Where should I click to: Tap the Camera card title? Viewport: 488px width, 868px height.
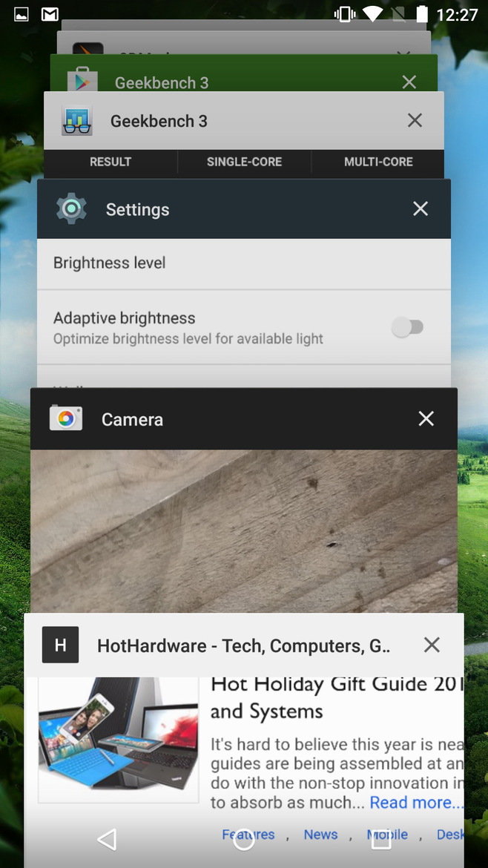click(132, 420)
